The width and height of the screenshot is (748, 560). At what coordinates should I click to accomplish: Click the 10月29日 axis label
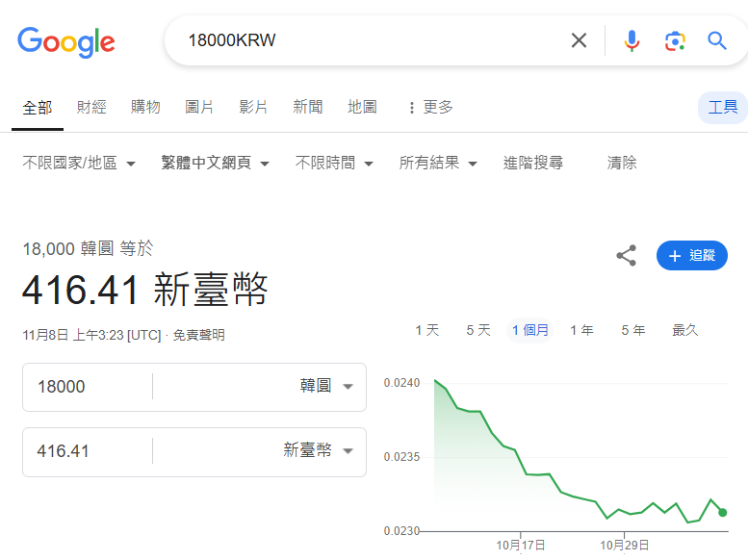tap(624, 546)
